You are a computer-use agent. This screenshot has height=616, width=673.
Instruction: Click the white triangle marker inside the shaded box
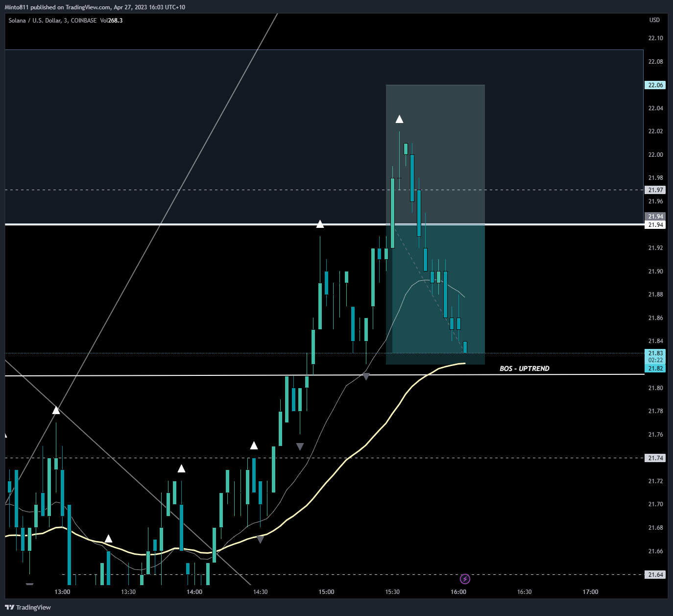[x=400, y=119]
